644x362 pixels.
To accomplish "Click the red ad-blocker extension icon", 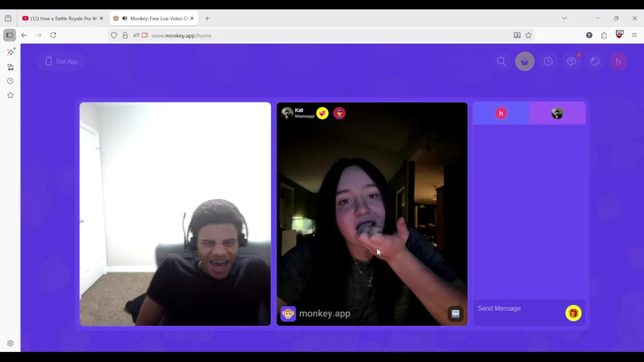I will tap(619, 35).
